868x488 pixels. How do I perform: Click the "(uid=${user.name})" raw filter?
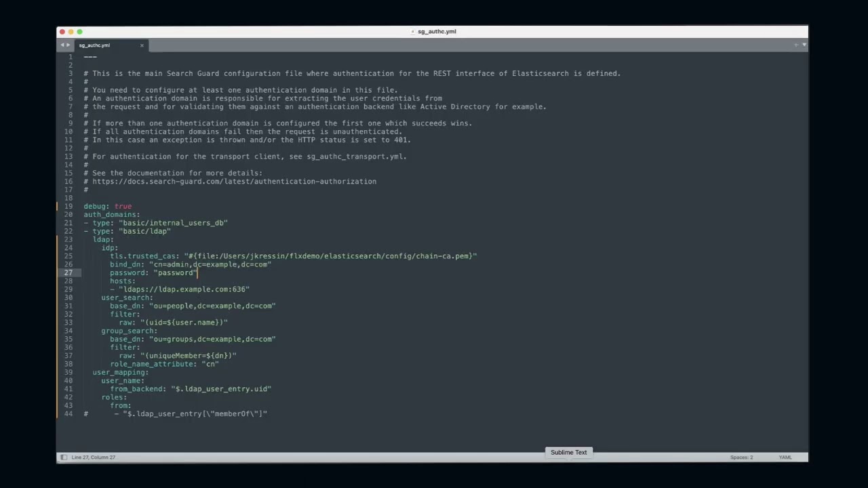coord(184,323)
